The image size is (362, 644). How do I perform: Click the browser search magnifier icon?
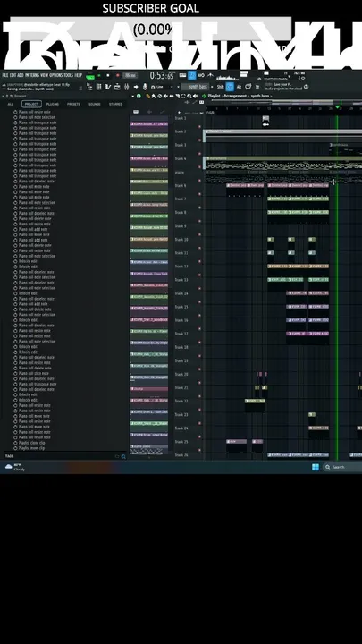(x=123, y=456)
